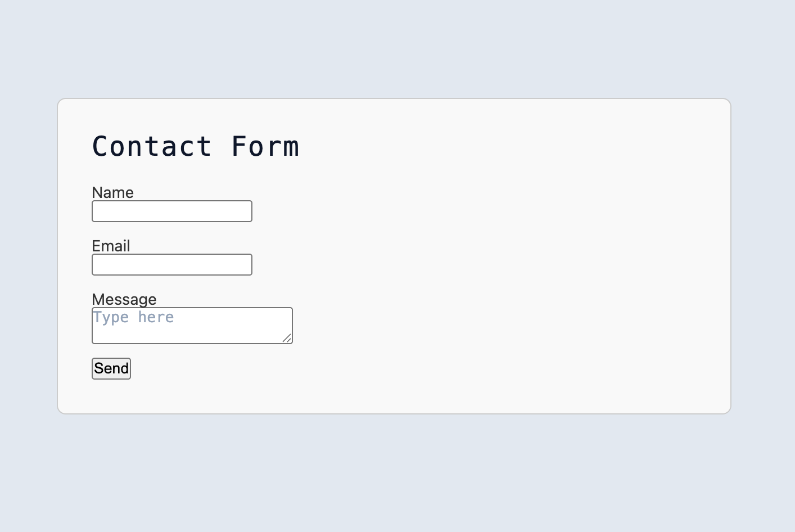Viewport: 795px width, 532px height.
Task: Click just below the Send button inside the card
Action: click(x=111, y=394)
